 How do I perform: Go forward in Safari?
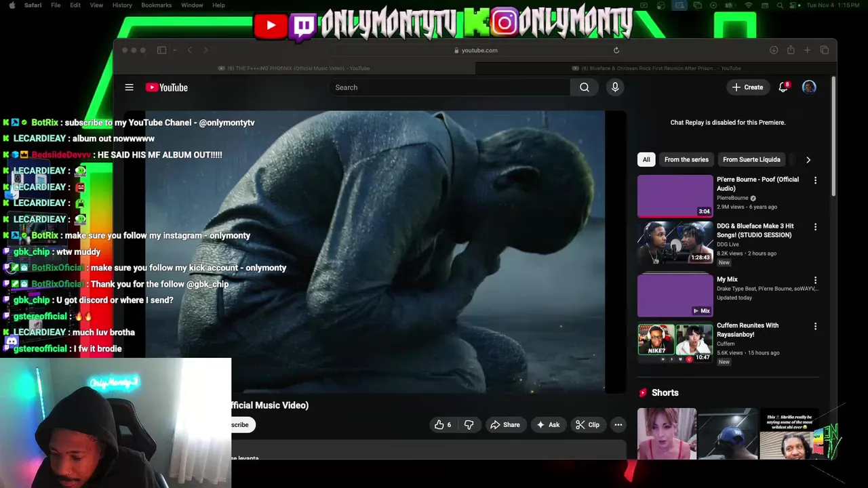[x=205, y=50]
